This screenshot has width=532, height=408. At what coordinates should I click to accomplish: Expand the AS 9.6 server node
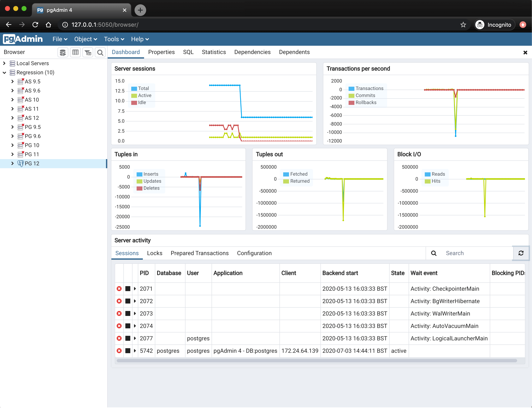12,91
